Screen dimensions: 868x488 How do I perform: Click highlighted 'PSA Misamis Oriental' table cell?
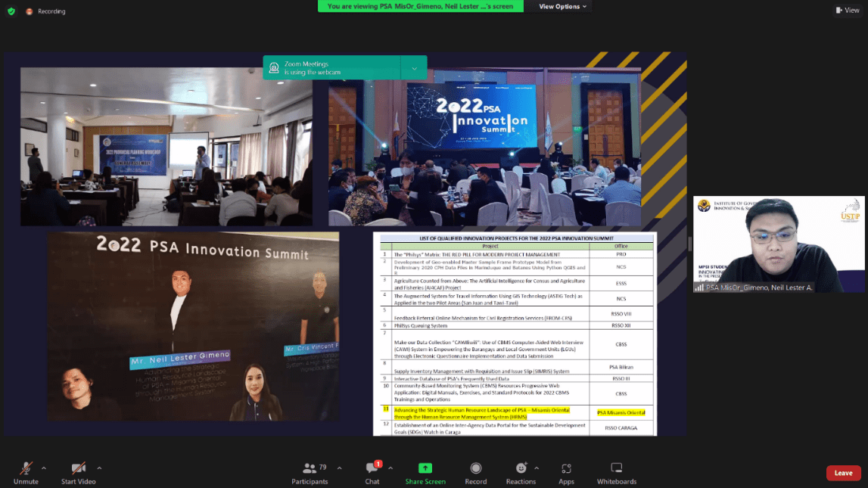(x=621, y=413)
